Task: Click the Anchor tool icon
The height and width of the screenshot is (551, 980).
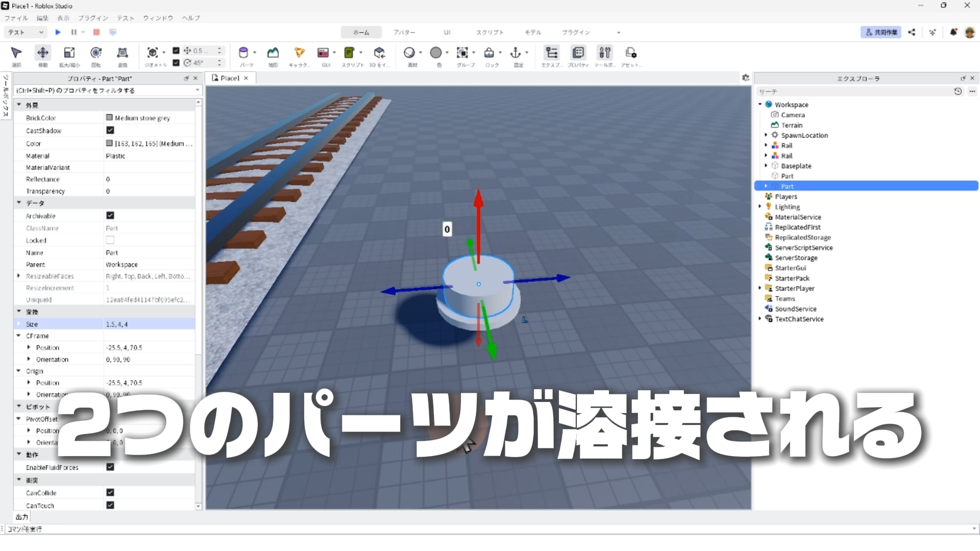Action: coord(516,53)
